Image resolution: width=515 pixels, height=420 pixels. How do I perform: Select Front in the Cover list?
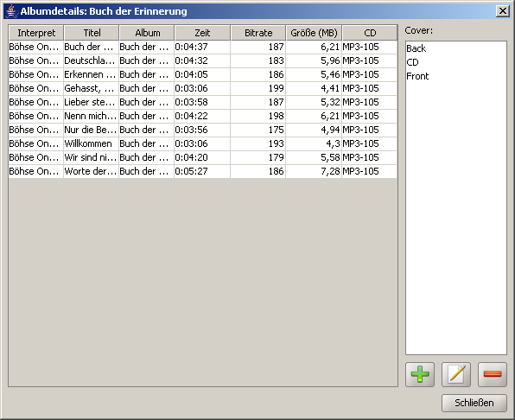417,76
